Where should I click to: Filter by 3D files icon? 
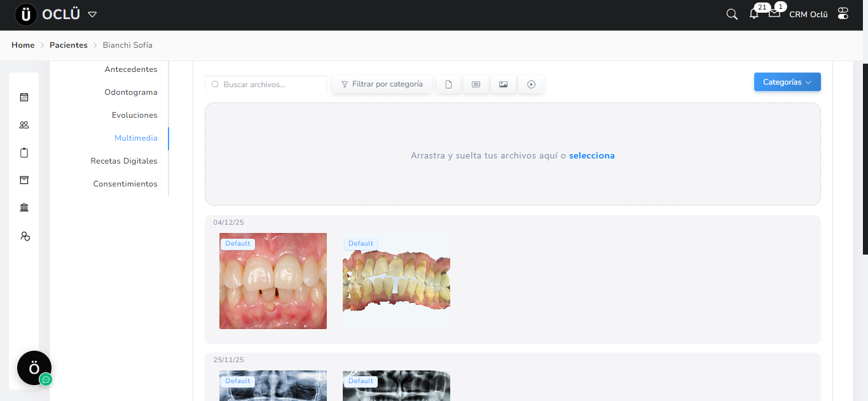476,84
